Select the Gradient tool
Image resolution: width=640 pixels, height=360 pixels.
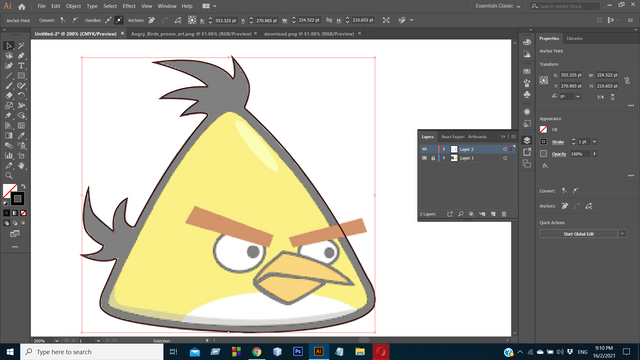tap(9, 136)
